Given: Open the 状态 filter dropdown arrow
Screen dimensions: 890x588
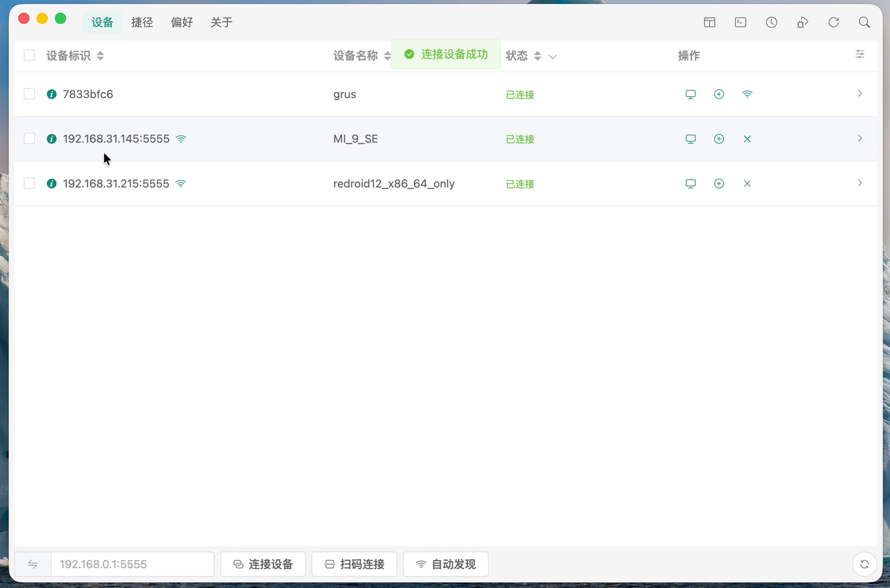Looking at the screenshot, I should [552, 56].
